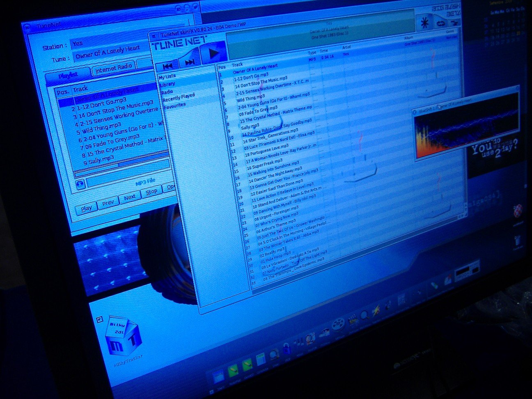
Task: Click the film reel icon in the dock
Action: [337, 325]
